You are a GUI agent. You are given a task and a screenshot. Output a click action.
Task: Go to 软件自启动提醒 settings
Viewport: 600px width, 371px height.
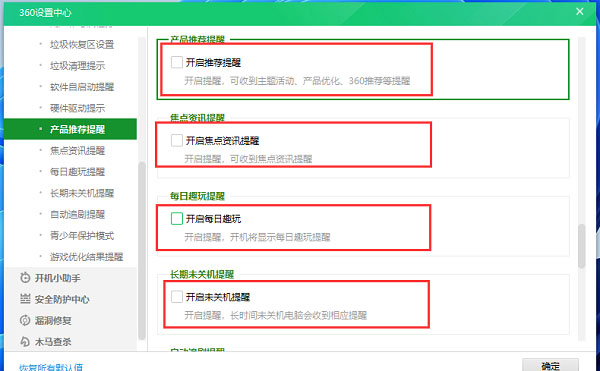click(82, 87)
